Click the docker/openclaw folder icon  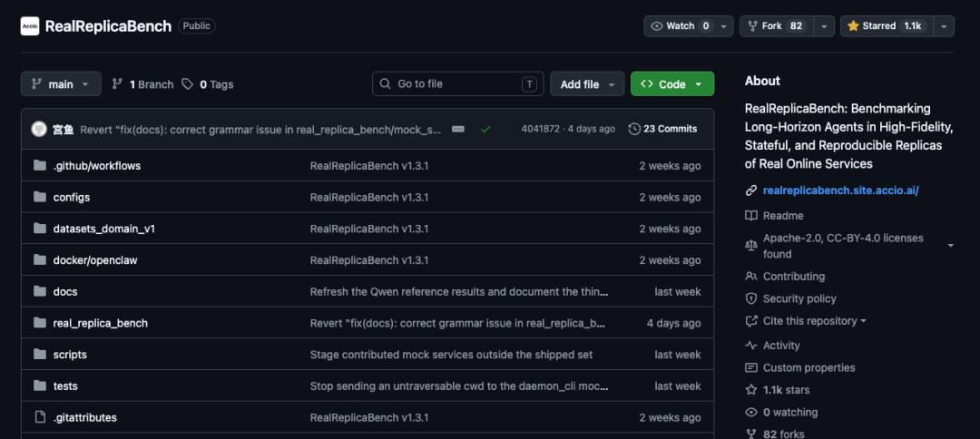click(40, 259)
